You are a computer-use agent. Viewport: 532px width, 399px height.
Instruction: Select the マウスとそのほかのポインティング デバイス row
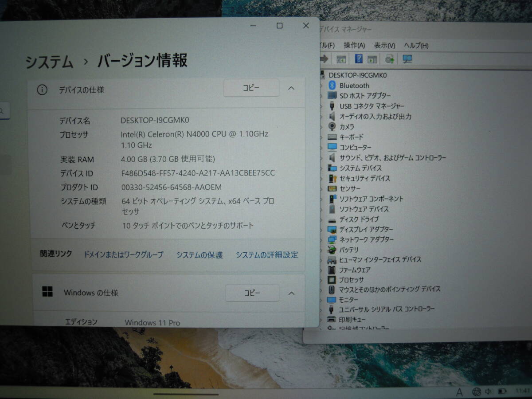390,289
